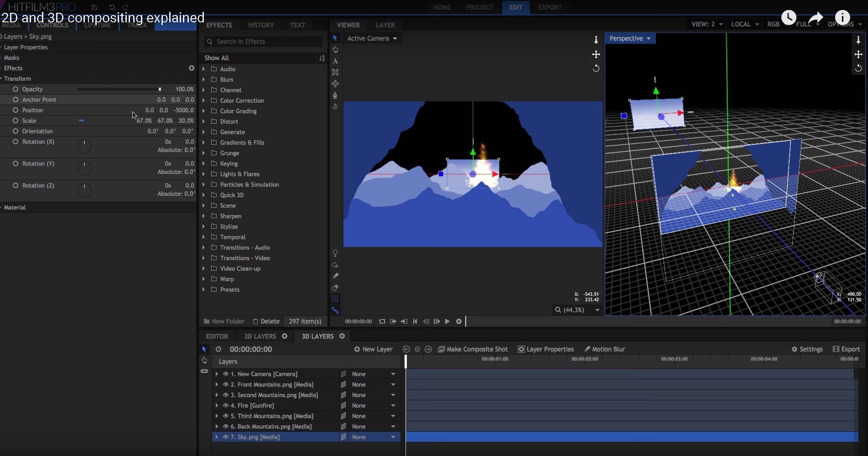
Task: Open the Perspective view dropdown
Action: click(630, 38)
